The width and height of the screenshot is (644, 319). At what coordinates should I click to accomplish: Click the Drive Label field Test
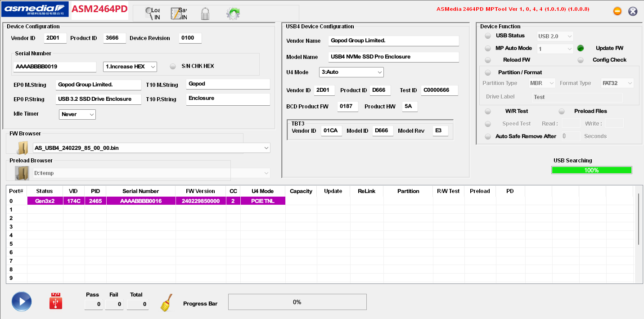pos(577,97)
